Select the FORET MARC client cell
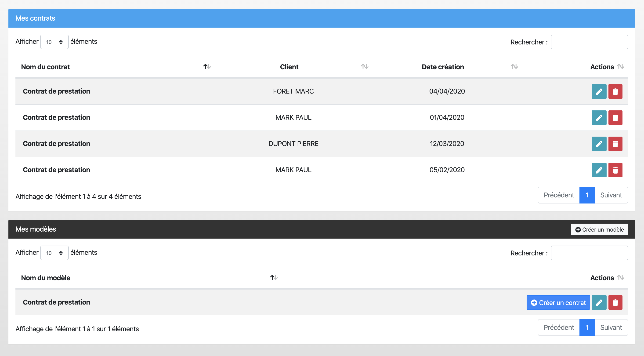This screenshot has width=644, height=356. point(293,91)
